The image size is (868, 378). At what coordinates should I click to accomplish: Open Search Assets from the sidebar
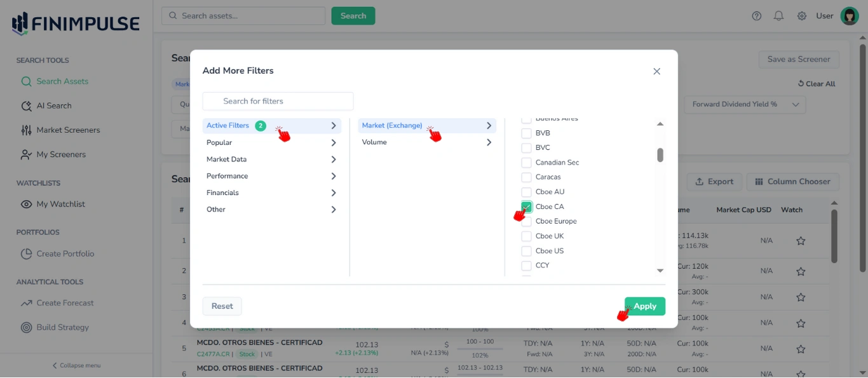click(x=64, y=81)
